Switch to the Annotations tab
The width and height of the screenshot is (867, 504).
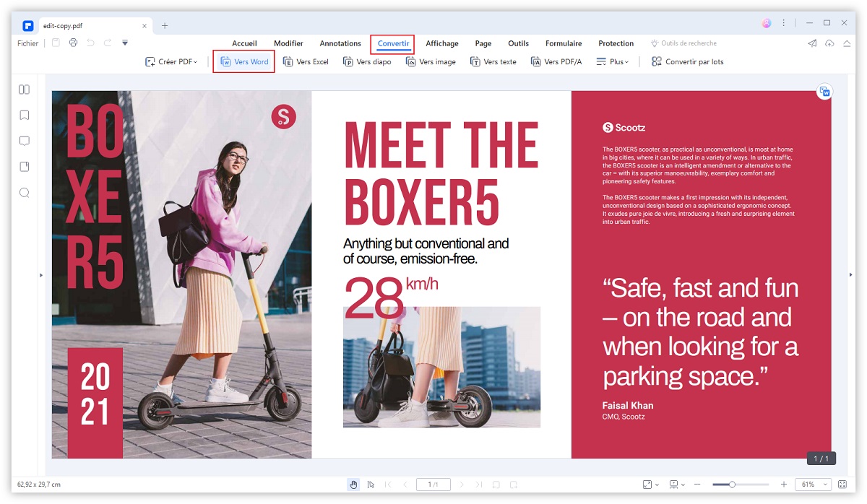point(340,44)
